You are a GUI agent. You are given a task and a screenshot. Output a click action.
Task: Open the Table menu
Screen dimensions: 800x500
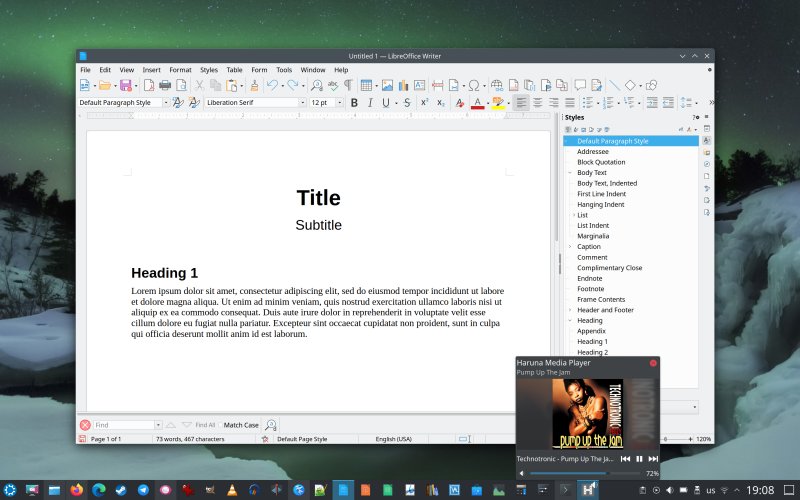234,70
